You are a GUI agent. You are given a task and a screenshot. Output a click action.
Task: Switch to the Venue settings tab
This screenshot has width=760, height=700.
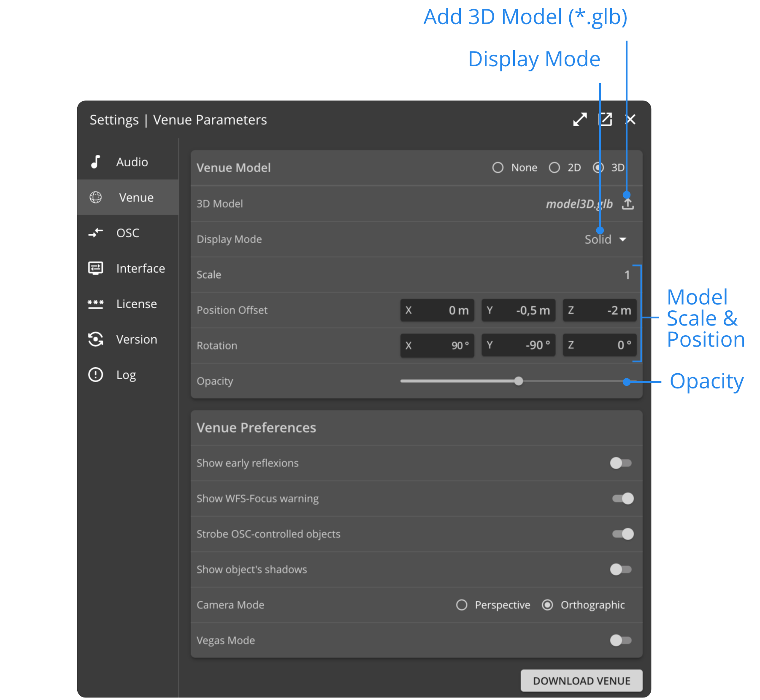click(136, 197)
